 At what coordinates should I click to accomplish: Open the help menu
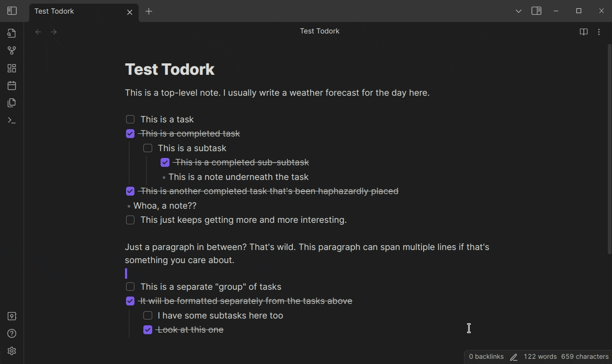tap(12, 334)
